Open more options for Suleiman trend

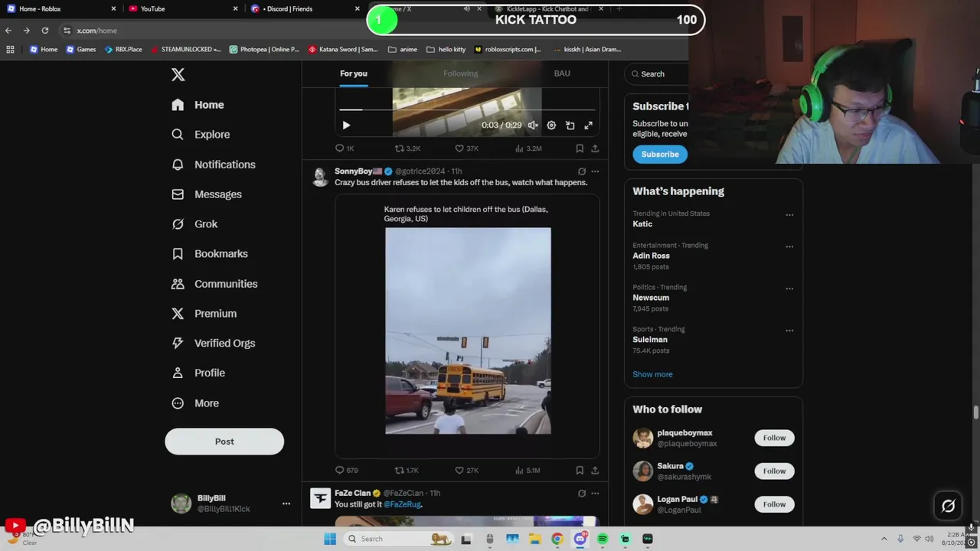tap(789, 331)
